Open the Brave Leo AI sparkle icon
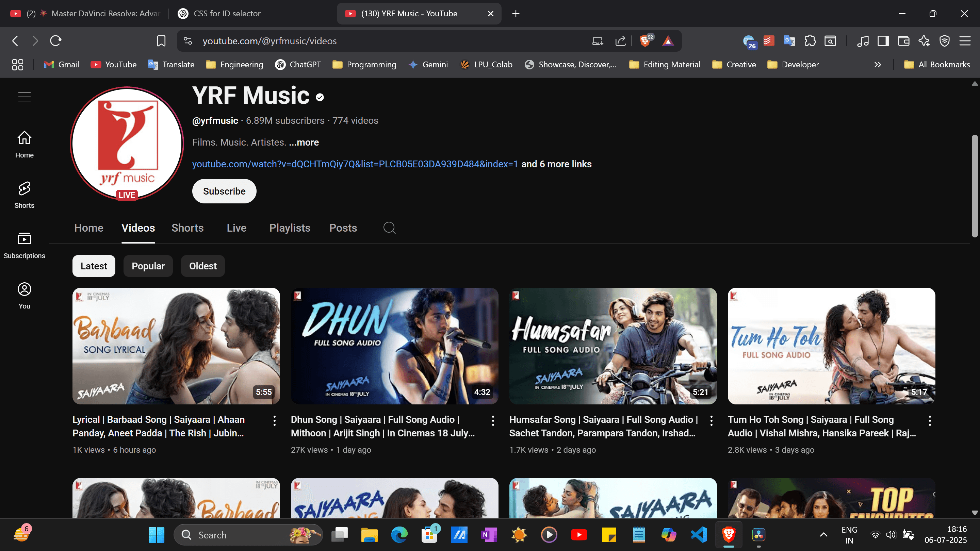 tap(924, 41)
